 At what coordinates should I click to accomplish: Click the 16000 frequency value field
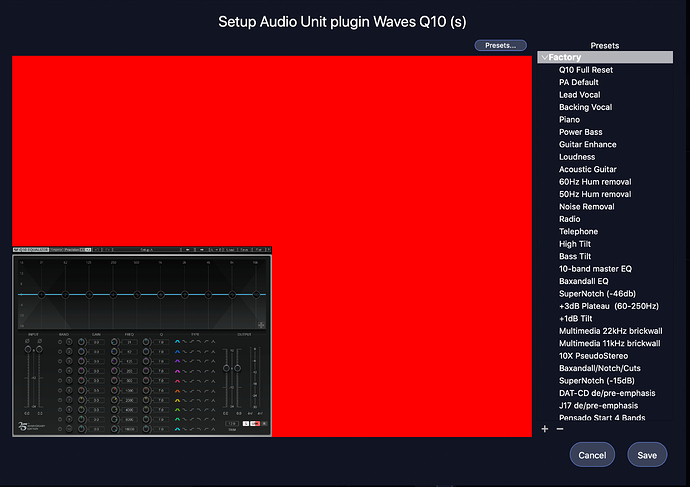(x=129, y=429)
